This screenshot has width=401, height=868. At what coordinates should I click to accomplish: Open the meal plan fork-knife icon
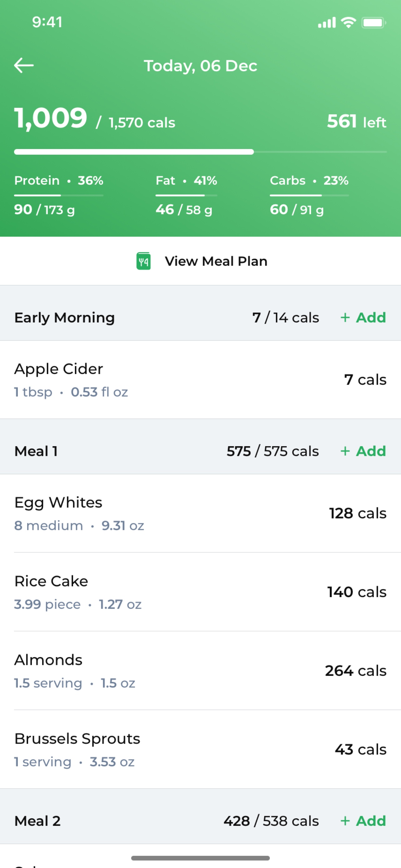[143, 261]
